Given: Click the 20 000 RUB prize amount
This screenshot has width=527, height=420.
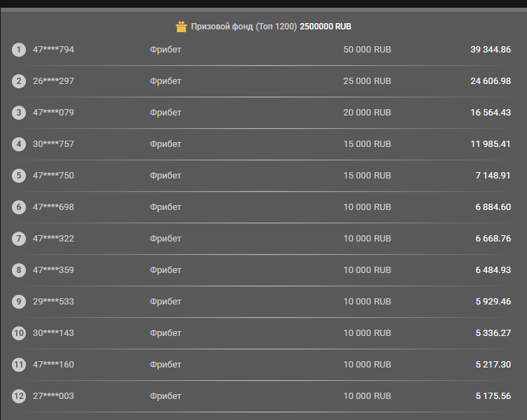Looking at the screenshot, I should (x=367, y=113).
